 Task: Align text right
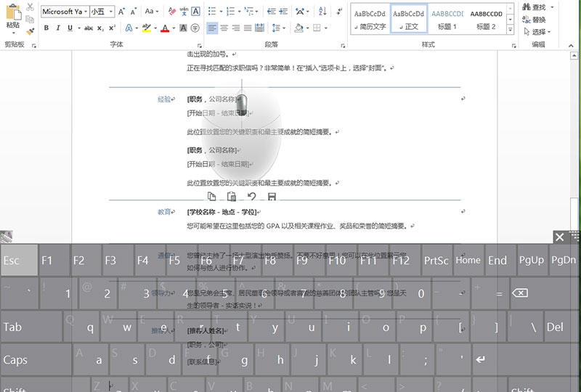[x=236, y=28]
